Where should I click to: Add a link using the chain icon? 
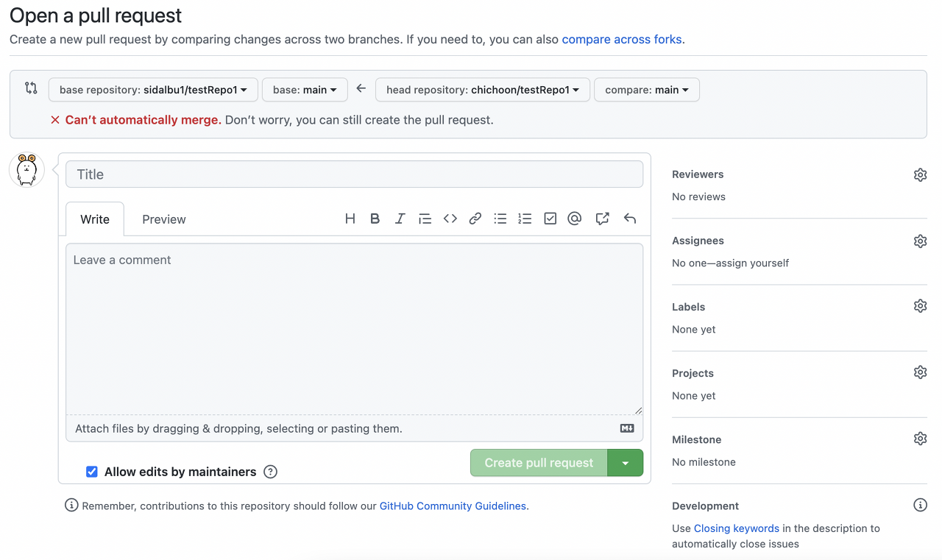475,219
